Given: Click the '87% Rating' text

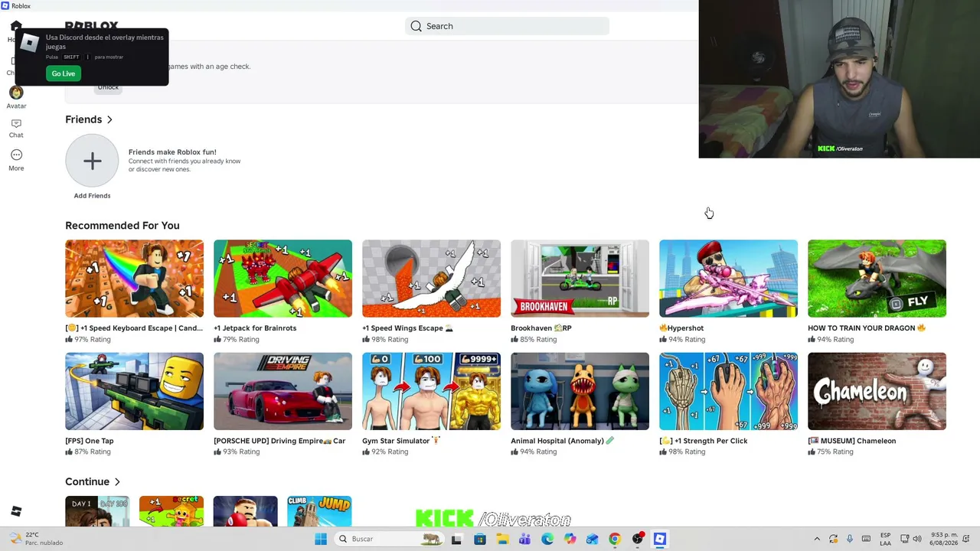Looking at the screenshot, I should tap(93, 452).
